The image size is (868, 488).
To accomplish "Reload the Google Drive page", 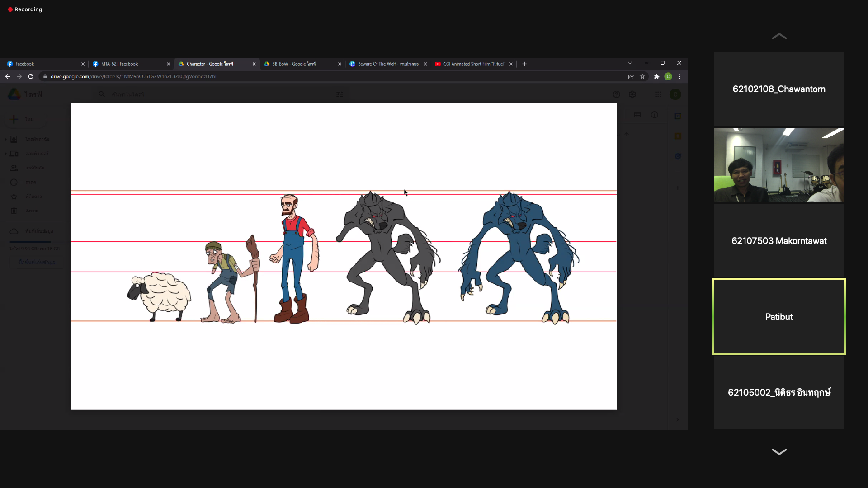I will (x=31, y=76).
